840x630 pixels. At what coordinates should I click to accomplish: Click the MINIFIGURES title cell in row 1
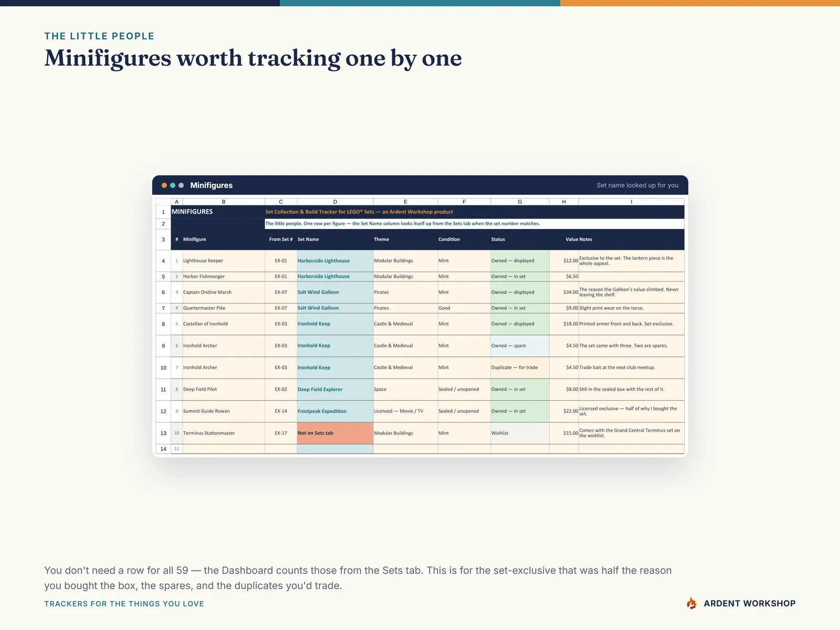(218, 212)
